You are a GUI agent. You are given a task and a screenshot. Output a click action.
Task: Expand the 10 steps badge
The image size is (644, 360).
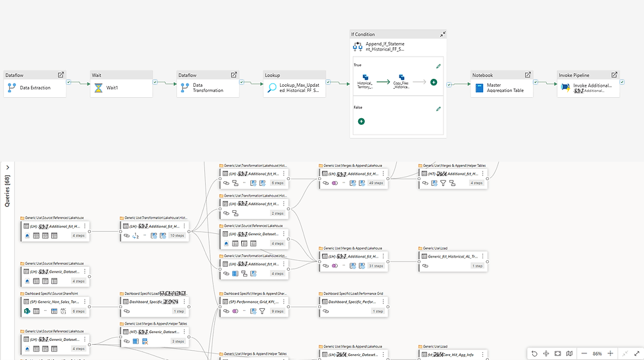coord(177,236)
